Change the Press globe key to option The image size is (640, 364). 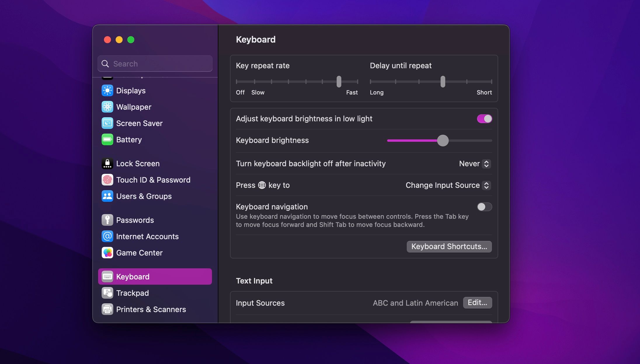tap(448, 185)
